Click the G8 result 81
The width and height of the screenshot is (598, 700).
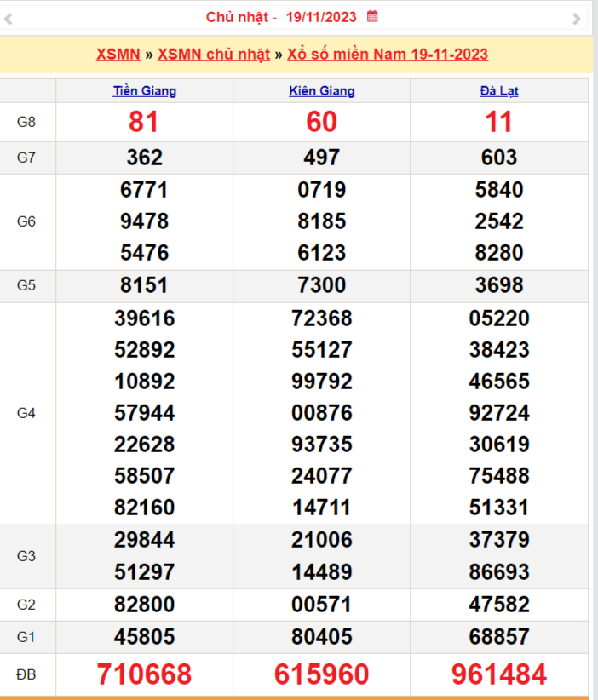(x=144, y=123)
